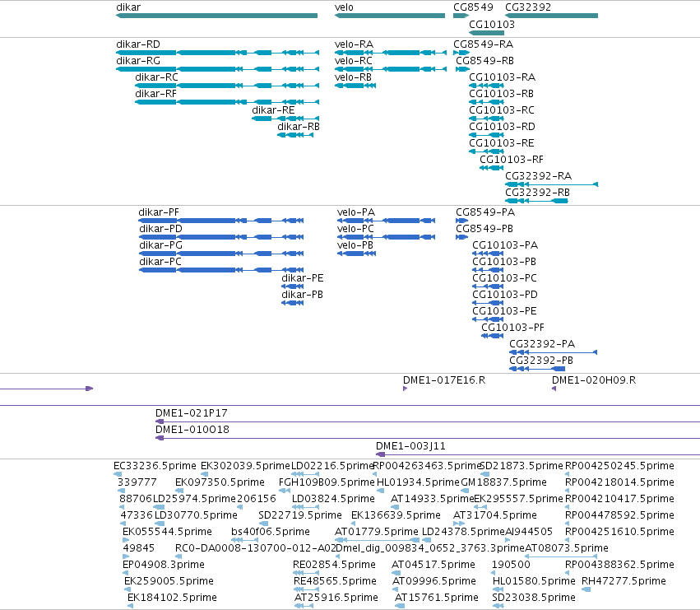Click protein velo-PC
The width and height of the screenshot is (700, 610).
[386, 237]
